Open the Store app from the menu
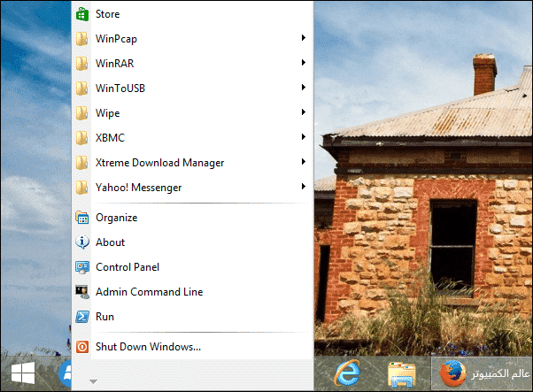The height and width of the screenshot is (392, 533). 106,14
